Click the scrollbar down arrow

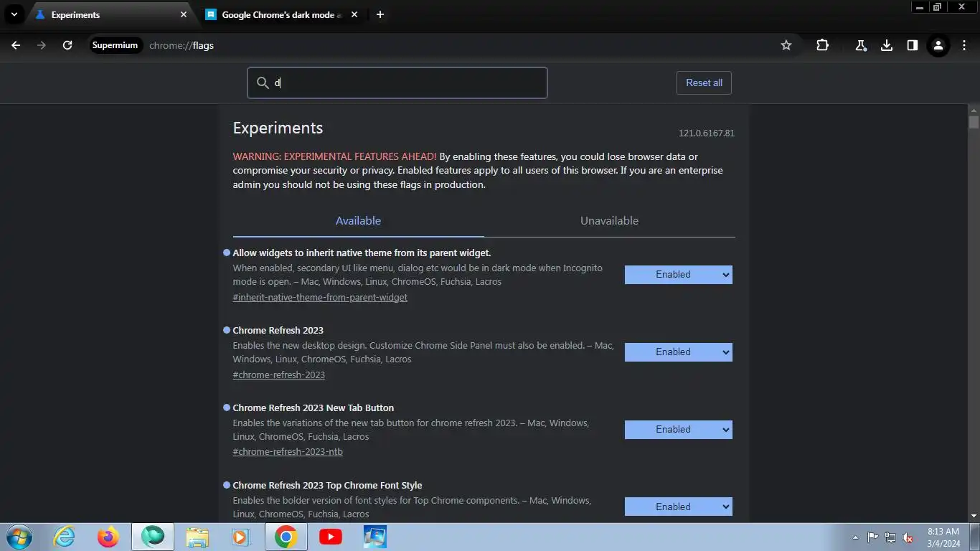(x=974, y=516)
